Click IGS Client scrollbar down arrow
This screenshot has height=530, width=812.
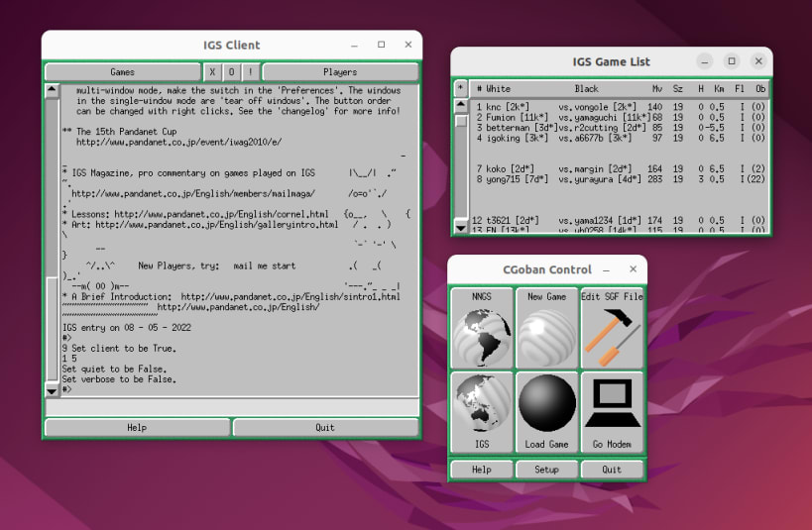(x=52, y=390)
